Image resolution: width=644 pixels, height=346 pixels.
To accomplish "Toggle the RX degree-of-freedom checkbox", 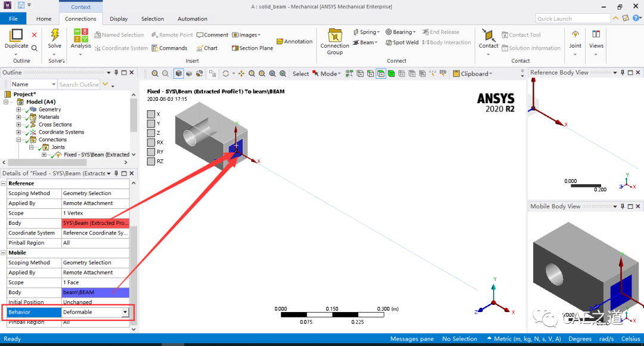I will tap(151, 143).
